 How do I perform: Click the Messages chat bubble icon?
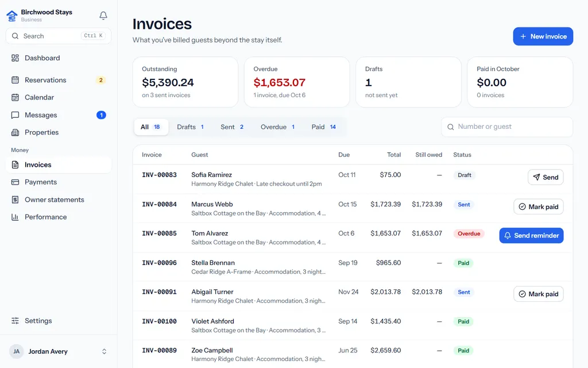click(15, 115)
